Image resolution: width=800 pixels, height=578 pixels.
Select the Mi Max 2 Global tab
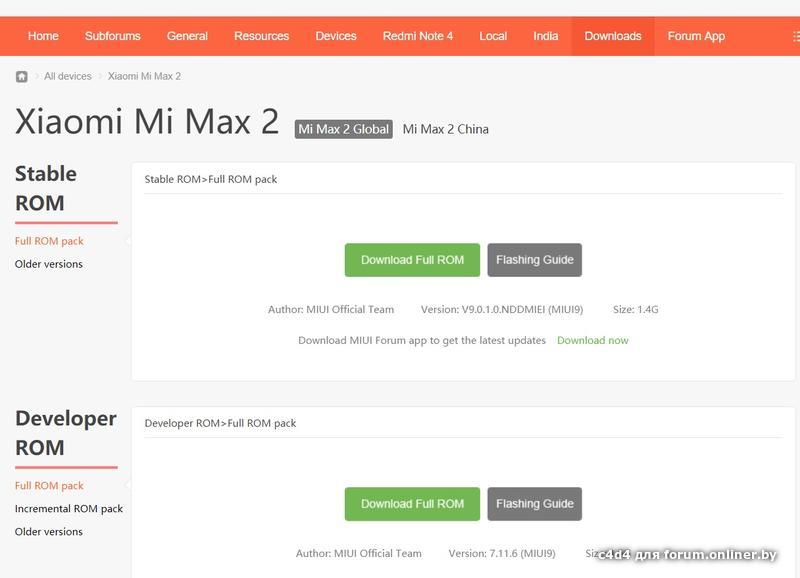click(x=343, y=129)
